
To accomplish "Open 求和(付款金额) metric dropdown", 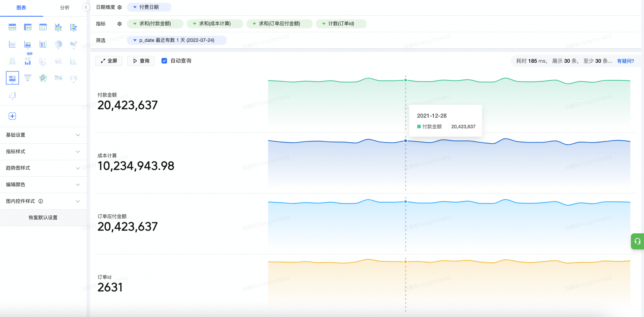I will pos(155,24).
